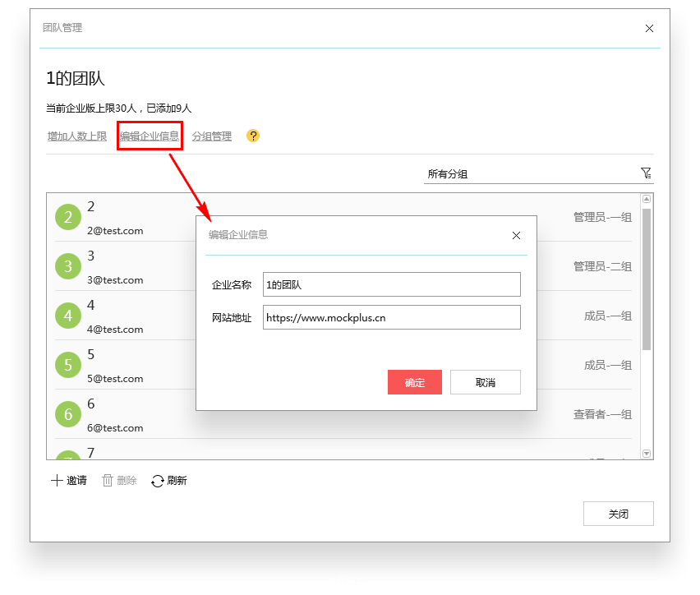
Task: Click role 成员-一组 of member 5
Action: [608, 366]
